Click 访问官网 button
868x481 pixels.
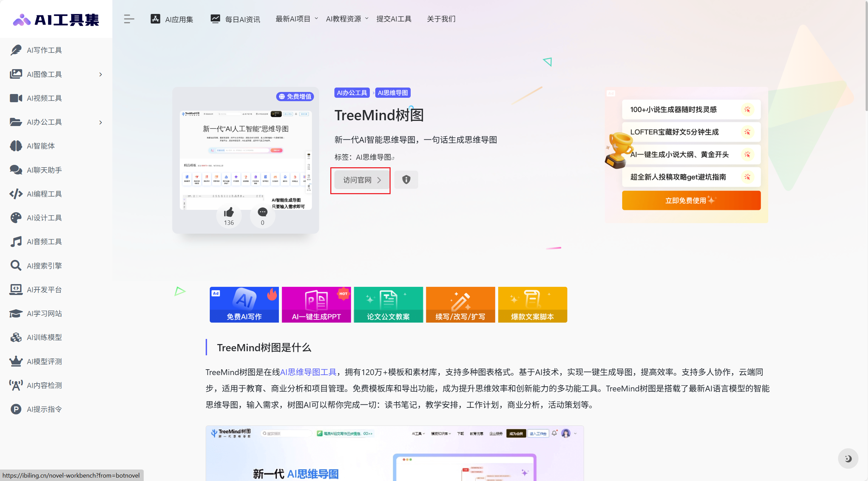point(361,180)
